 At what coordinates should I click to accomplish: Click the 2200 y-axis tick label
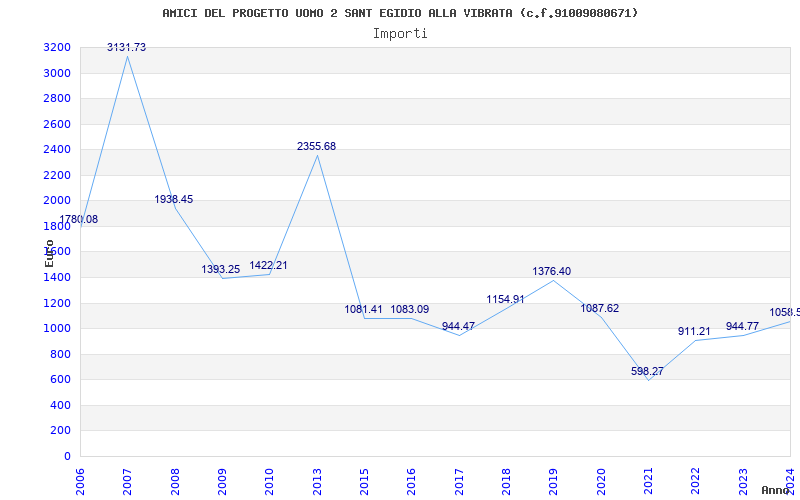(57, 175)
